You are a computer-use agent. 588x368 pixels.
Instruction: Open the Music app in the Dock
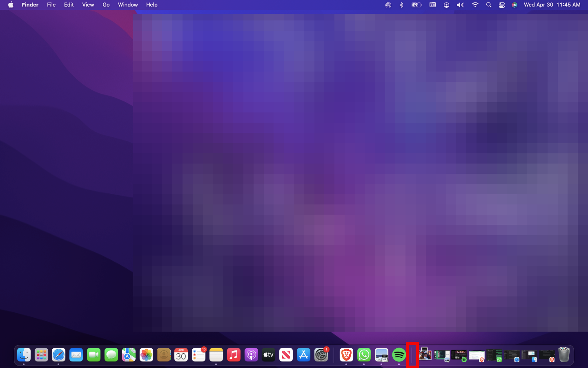234,355
